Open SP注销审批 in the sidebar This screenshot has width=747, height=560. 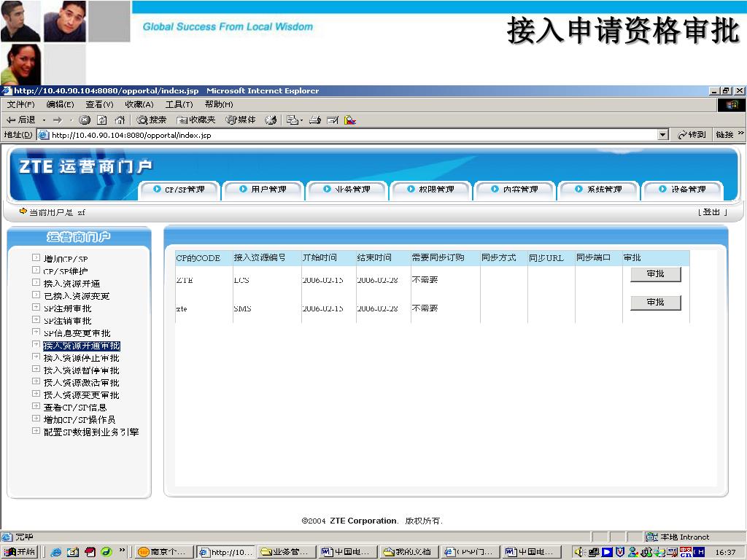click(68, 321)
